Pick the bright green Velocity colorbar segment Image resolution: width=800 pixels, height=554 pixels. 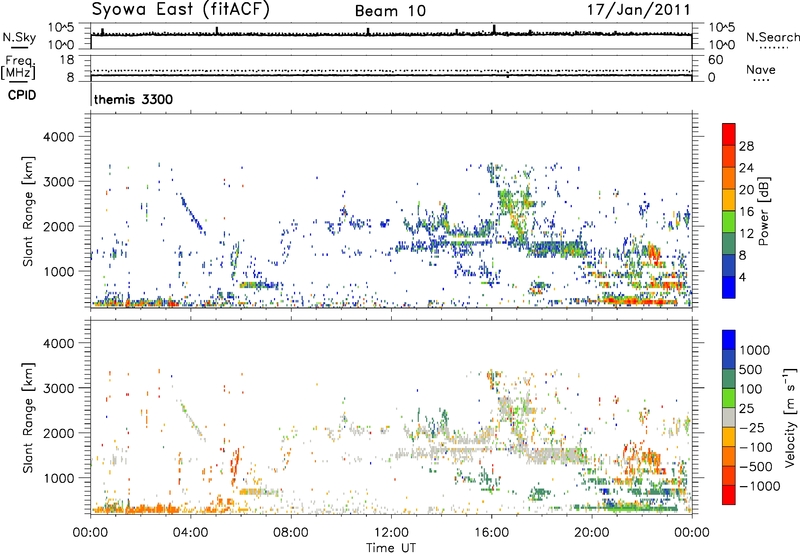click(729, 398)
